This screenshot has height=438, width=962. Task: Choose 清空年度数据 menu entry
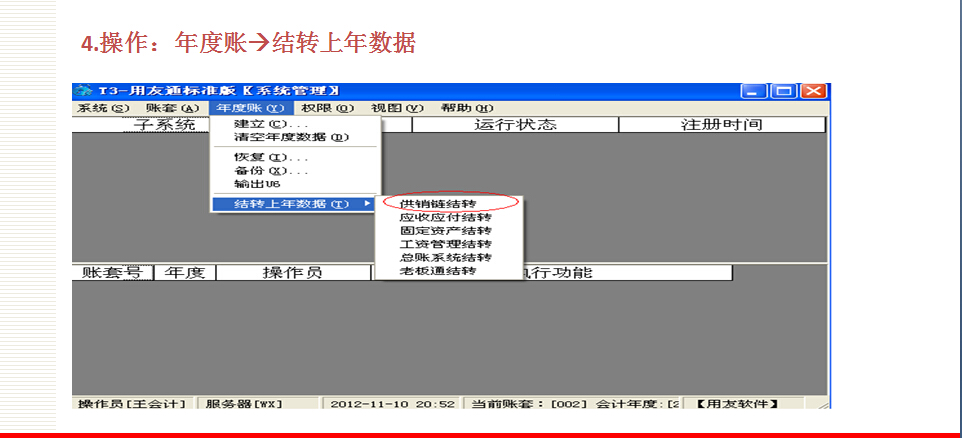pos(284,137)
